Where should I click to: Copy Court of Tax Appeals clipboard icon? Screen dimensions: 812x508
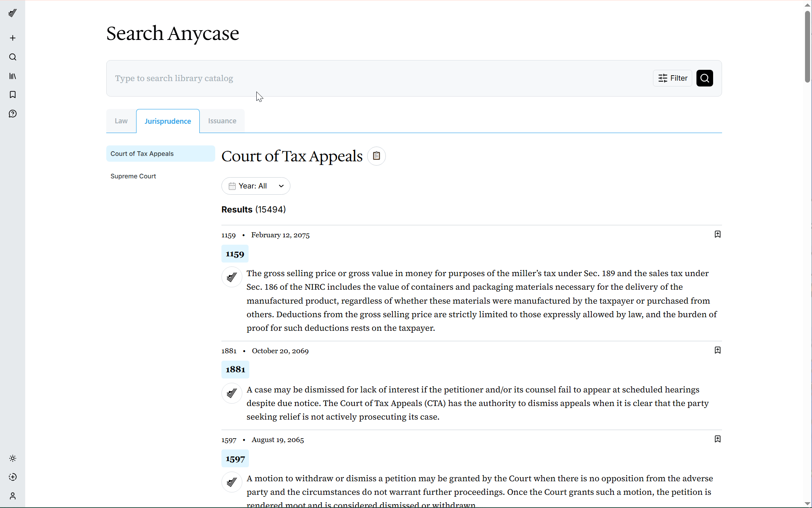[376, 156]
